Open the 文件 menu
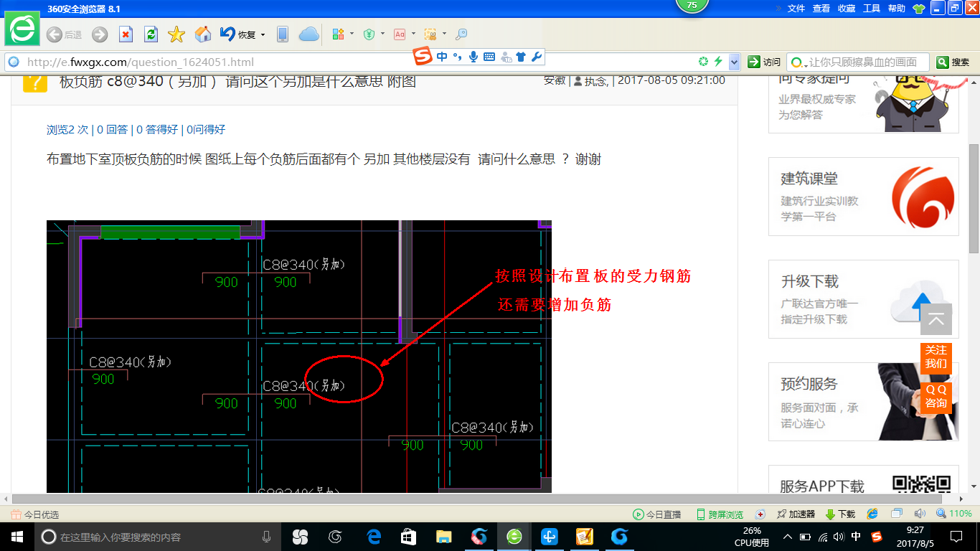The width and height of the screenshot is (980, 551). 796,9
